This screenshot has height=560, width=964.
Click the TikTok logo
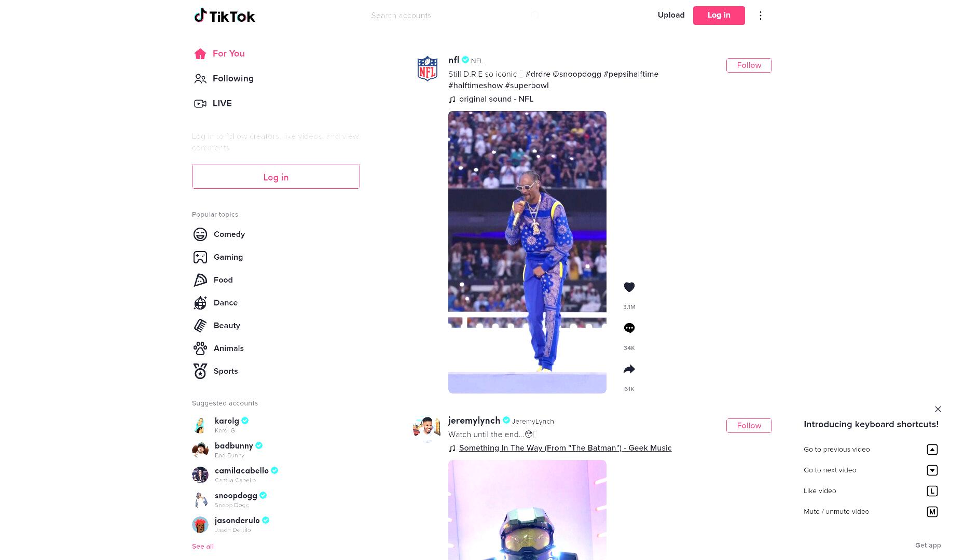pyautogui.click(x=225, y=16)
